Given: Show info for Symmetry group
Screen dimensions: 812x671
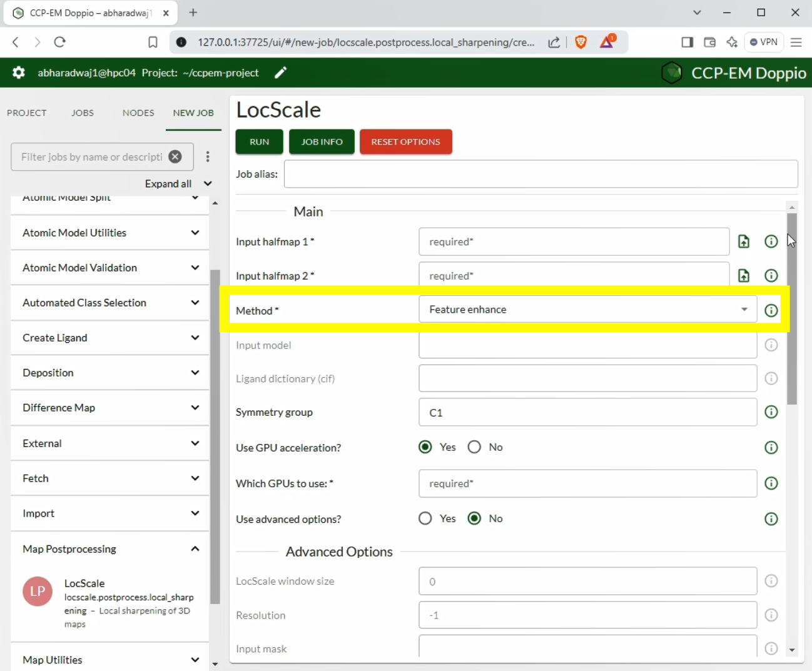Looking at the screenshot, I should tap(771, 412).
